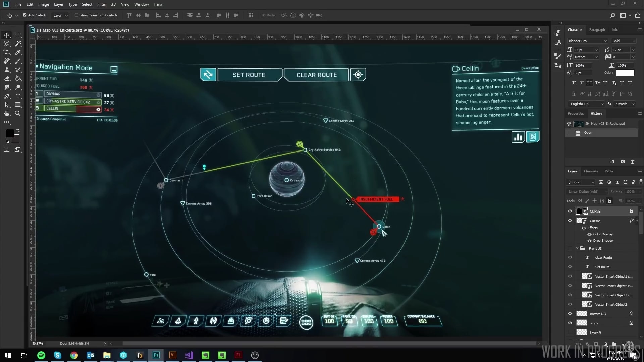Select the Open history state
Screen dimensions: 644x362
(588, 133)
